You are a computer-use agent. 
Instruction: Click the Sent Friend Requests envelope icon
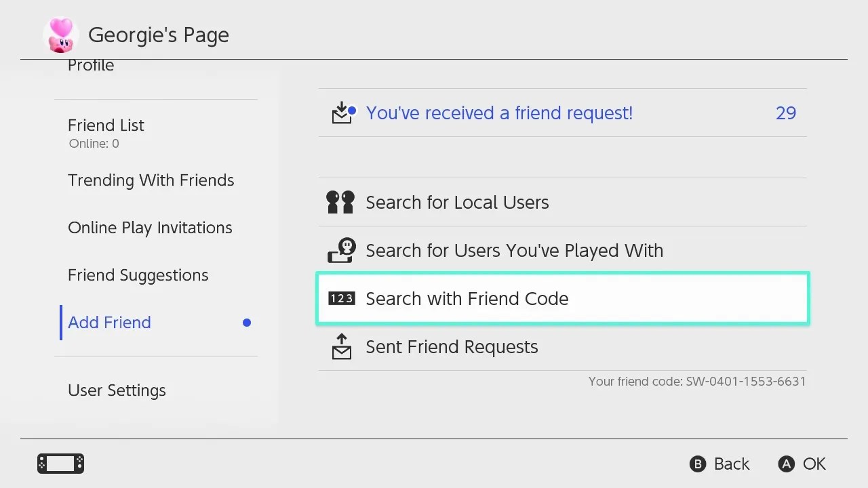[x=341, y=346]
